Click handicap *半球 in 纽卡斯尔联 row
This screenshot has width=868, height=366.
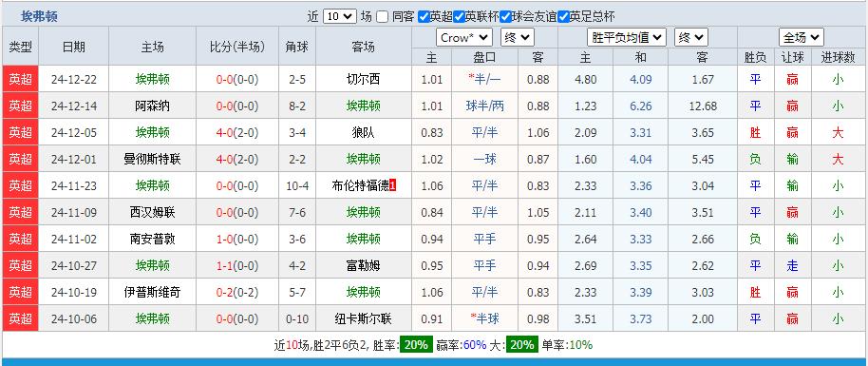click(485, 318)
